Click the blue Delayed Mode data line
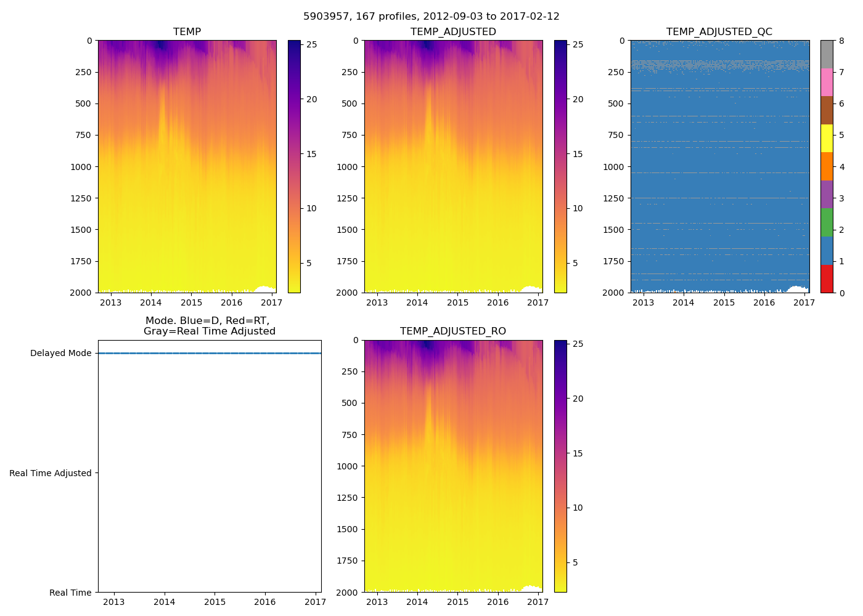Screen dimensions: 863x616 (x=210, y=353)
